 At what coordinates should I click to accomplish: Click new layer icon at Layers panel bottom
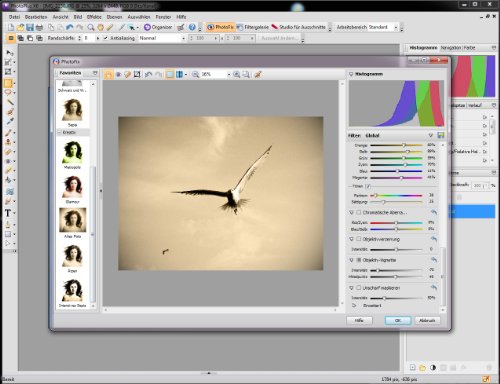[x=413, y=367]
